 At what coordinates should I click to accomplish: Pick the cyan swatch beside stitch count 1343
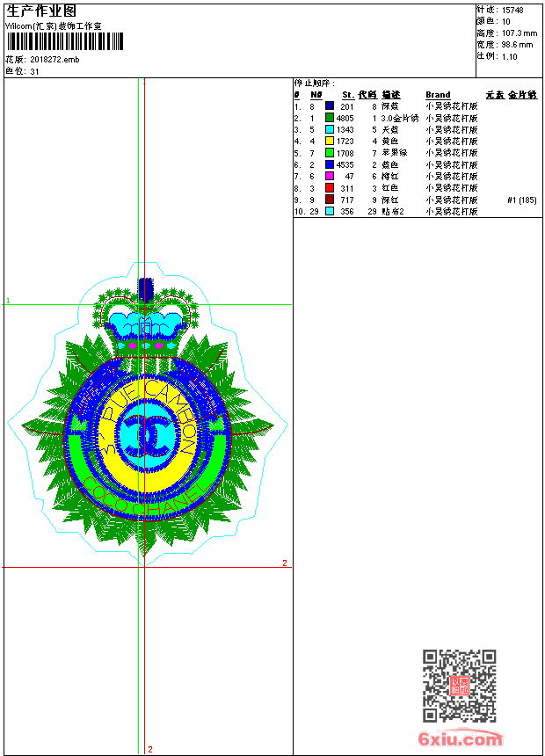click(330, 129)
